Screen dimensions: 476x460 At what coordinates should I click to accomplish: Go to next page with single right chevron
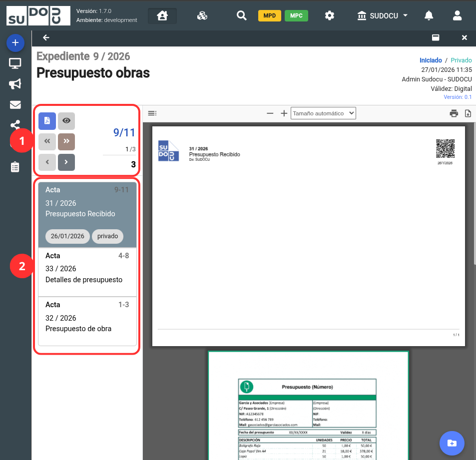[66, 162]
